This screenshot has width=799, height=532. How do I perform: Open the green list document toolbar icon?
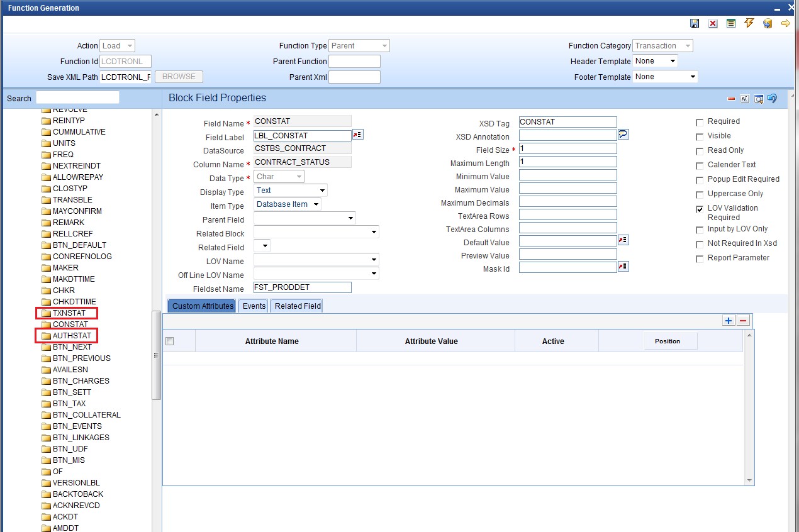pyautogui.click(x=731, y=23)
